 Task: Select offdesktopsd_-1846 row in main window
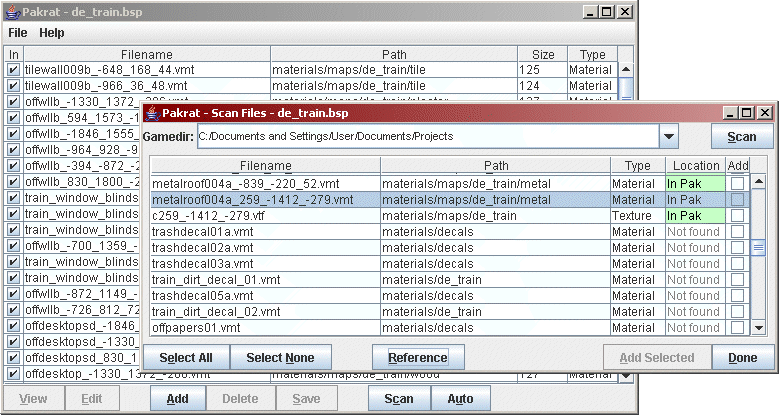(82, 326)
